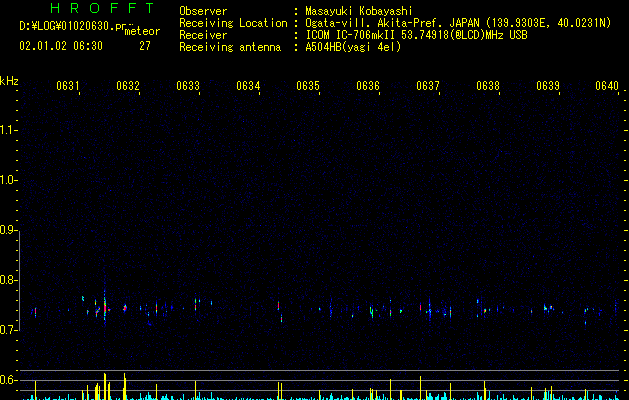Click the gray frequency range bracket on left axis

point(20,280)
